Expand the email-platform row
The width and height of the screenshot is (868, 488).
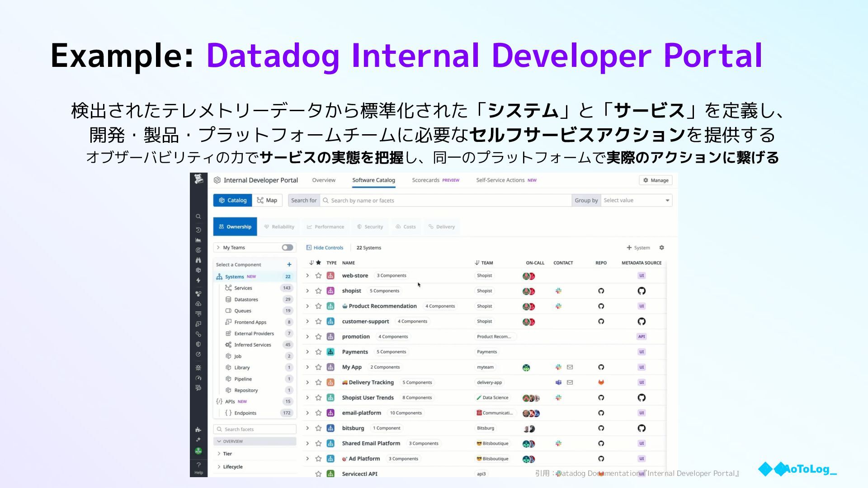click(307, 413)
